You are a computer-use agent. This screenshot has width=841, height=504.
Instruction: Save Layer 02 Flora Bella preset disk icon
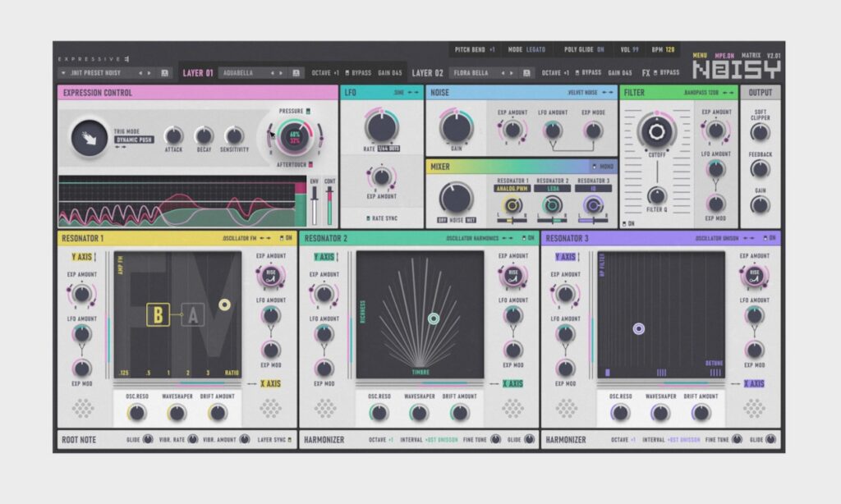tap(526, 73)
